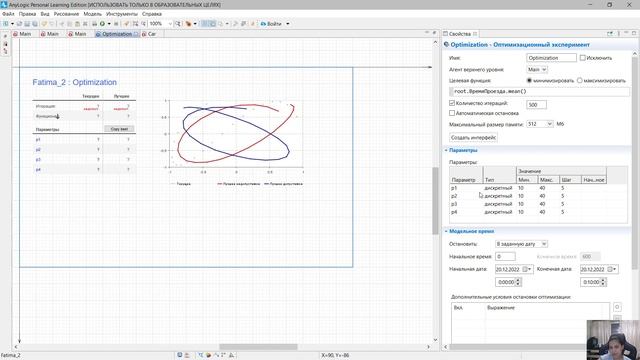
Task: Click the Copy best button
Action: [x=119, y=129]
